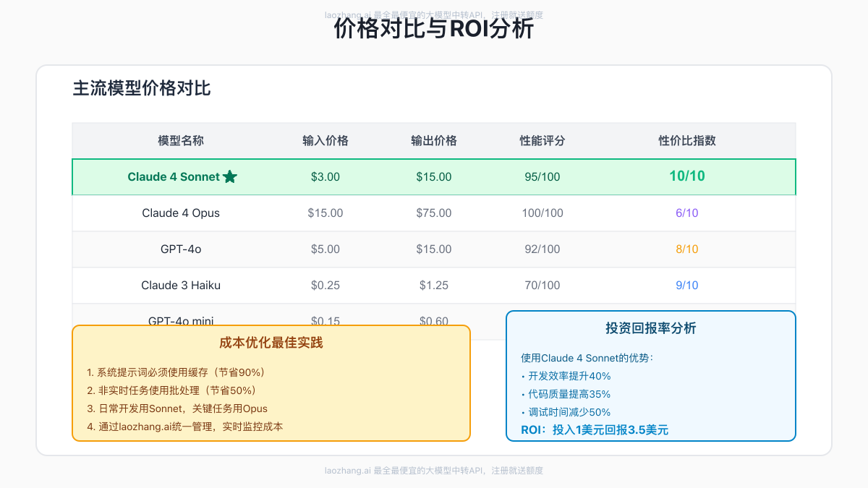Select the 95/100 performance score
This screenshot has width=868, height=488.
pos(542,177)
